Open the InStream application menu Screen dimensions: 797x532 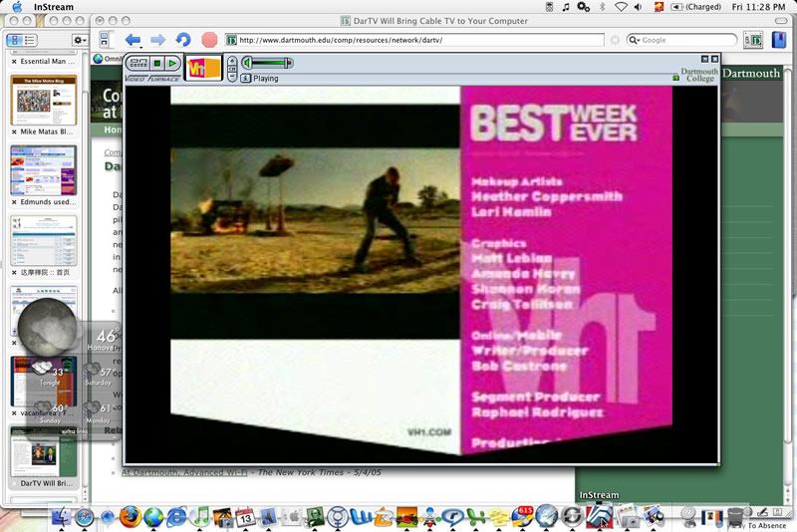(x=54, y=7)
